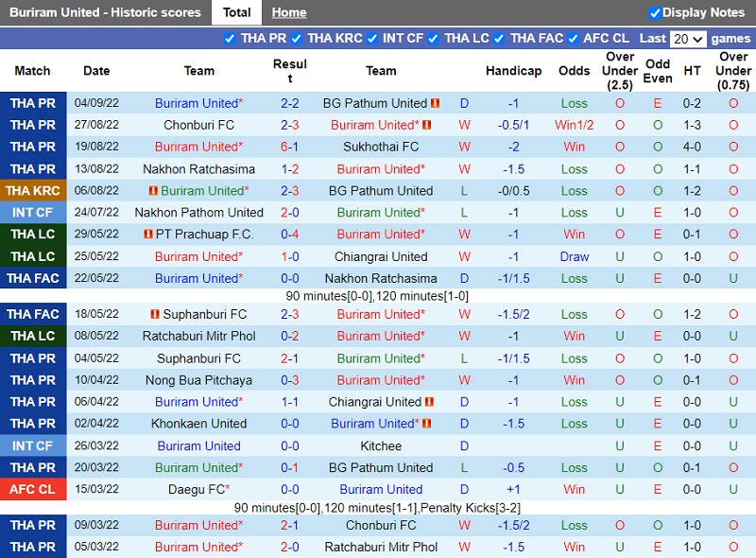The height and width of the screenshot is (558, 756).
Task: Uncheck the THA KRC league filter
Action: click(296, 39)
